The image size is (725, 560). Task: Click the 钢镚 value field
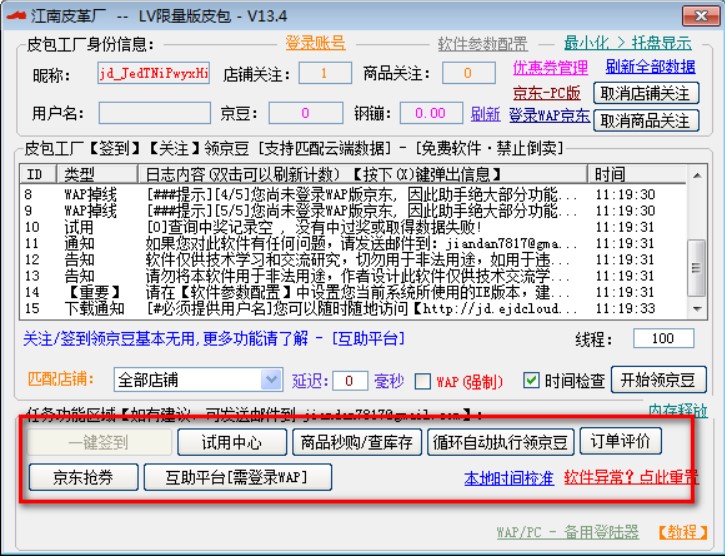click(x=431, y=113)
